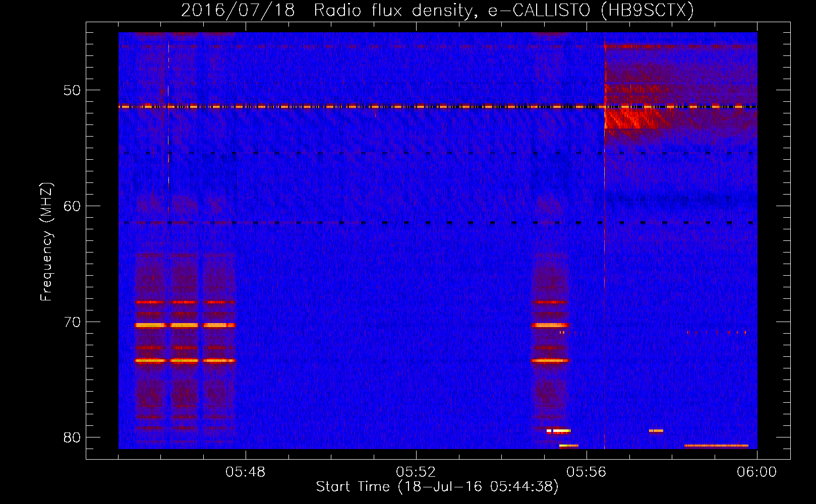This screenshot has height=504, width=816.
Task: Click the 50 frequency tick label
Action: 72,91
